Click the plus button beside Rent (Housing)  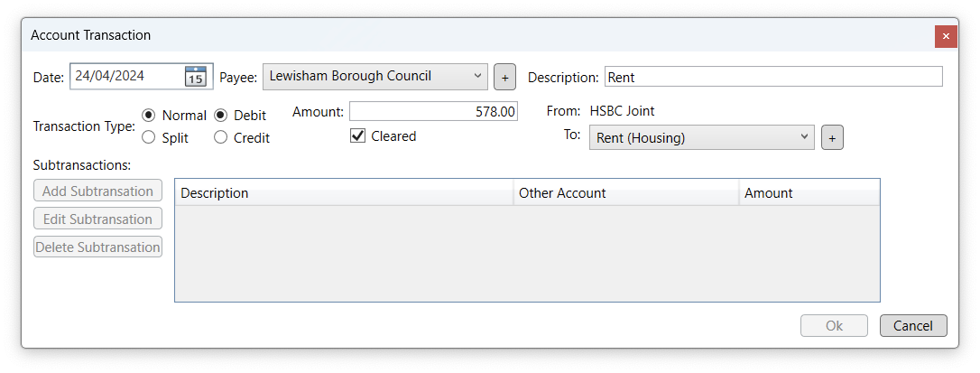tap(833, 137)
